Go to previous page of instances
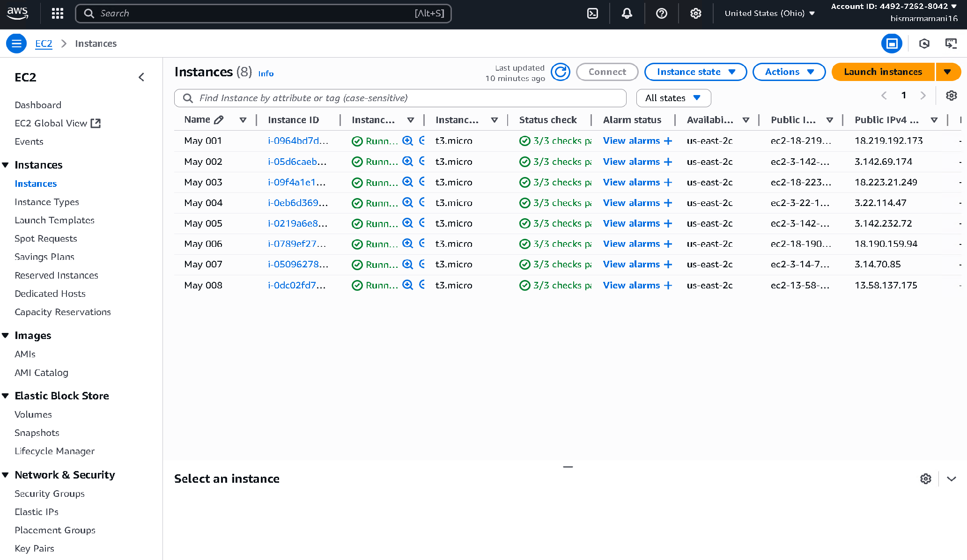This screenshot has height=560, width=967. [884, 96]
